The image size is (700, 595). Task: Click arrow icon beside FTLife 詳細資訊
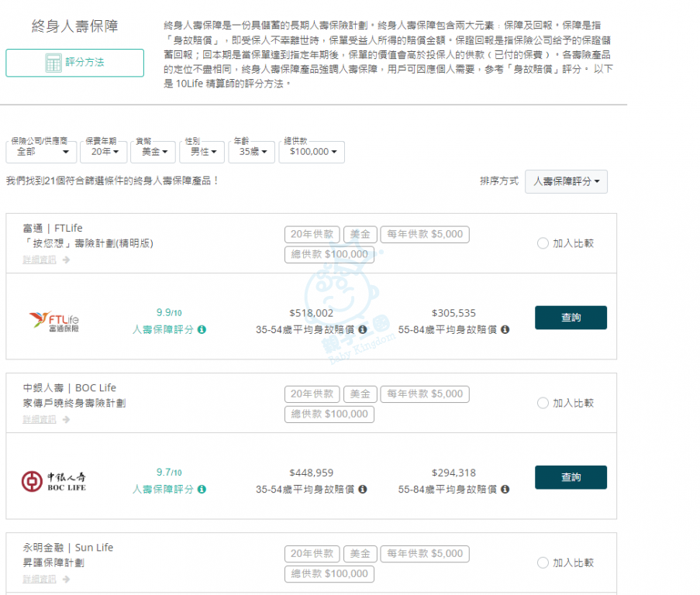tap(66, 260)
